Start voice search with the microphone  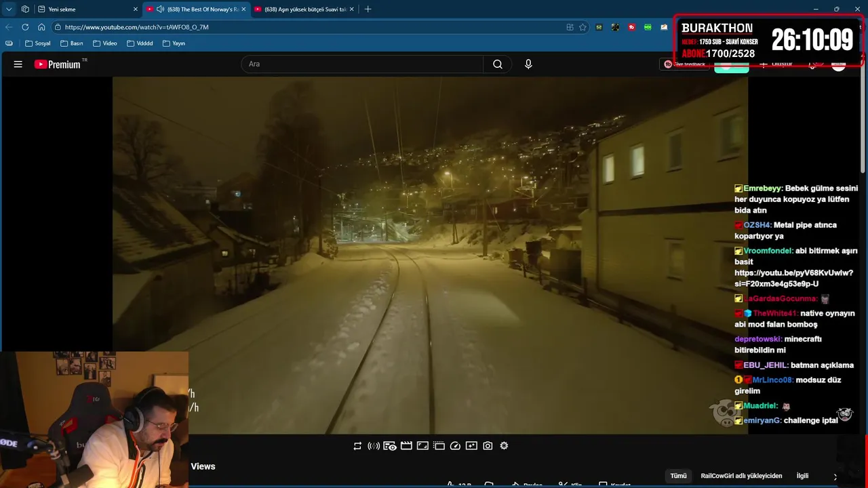coord(528,64)
